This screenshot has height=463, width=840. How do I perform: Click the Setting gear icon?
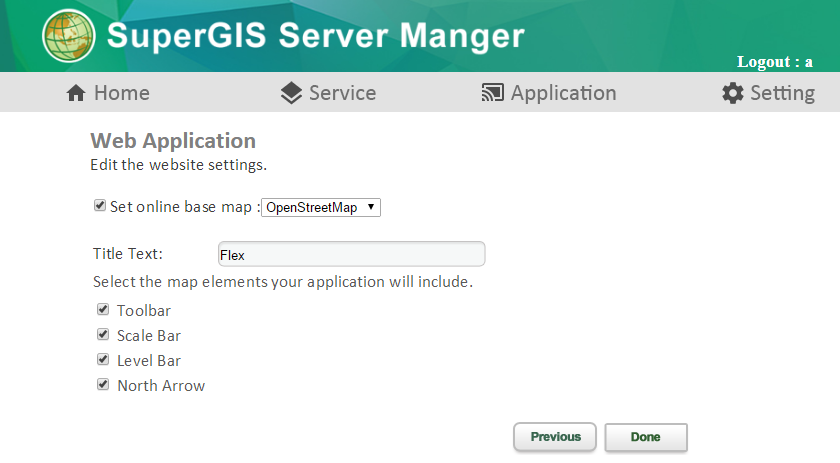(733, 93)
